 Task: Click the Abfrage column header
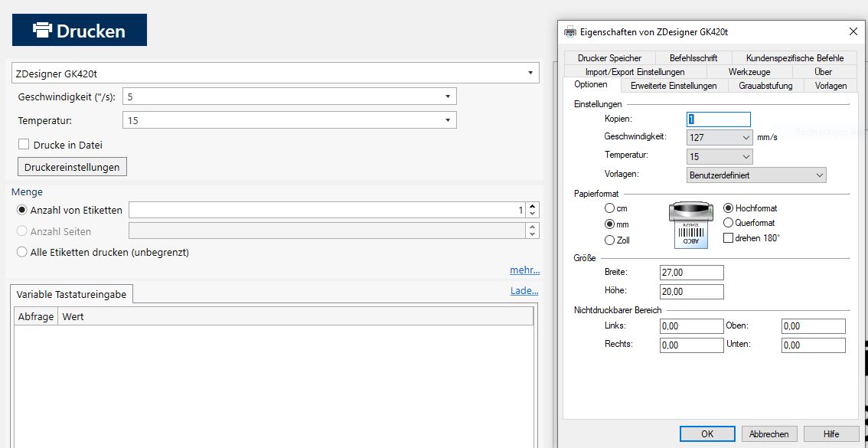(36, 317)
